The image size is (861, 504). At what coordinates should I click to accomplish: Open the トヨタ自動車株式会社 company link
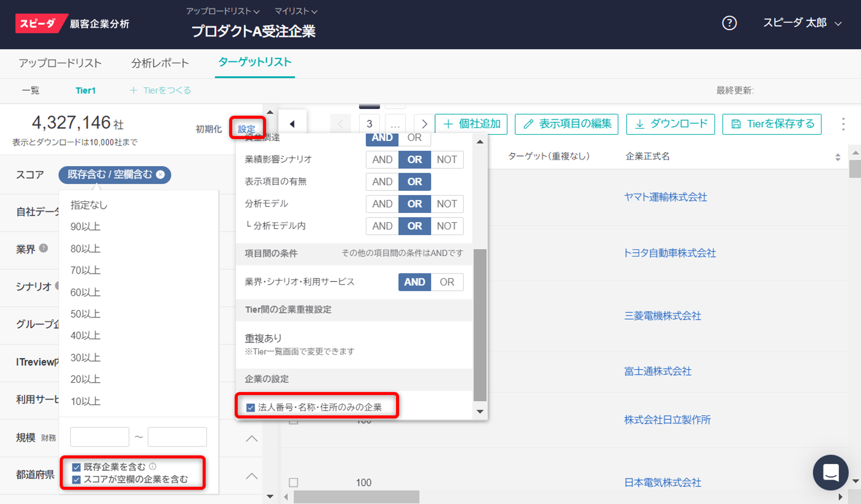[x=670, y=253]
